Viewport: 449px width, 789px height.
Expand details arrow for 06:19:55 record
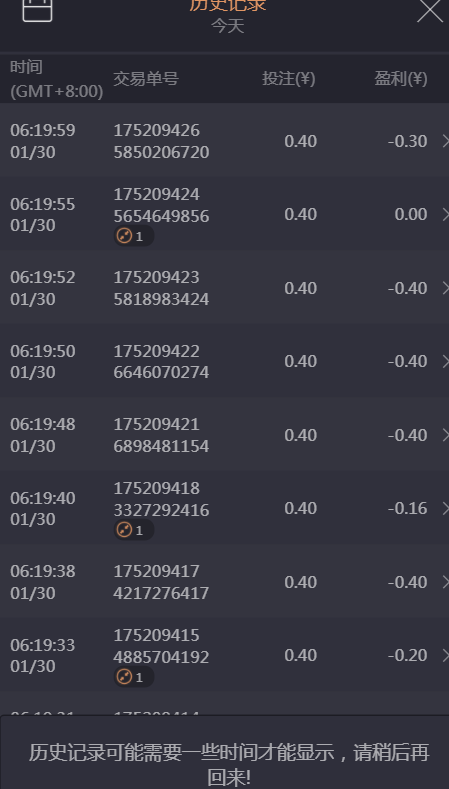(445, 214)
